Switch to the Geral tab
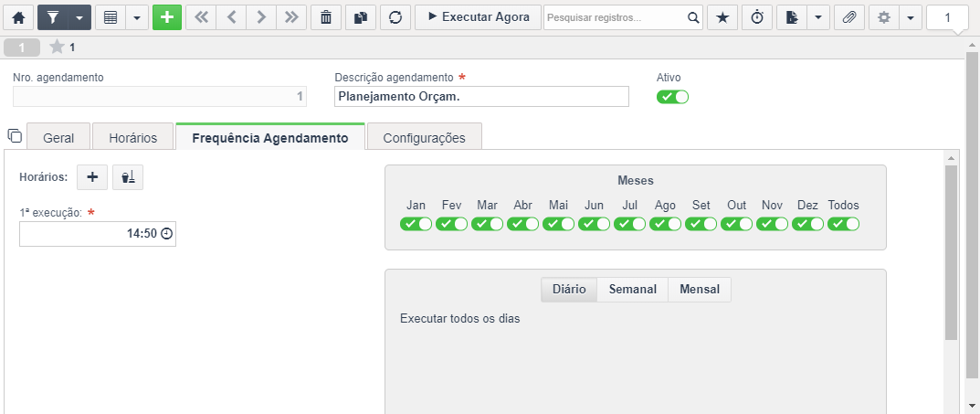980x414 pixels. [58, 138]
